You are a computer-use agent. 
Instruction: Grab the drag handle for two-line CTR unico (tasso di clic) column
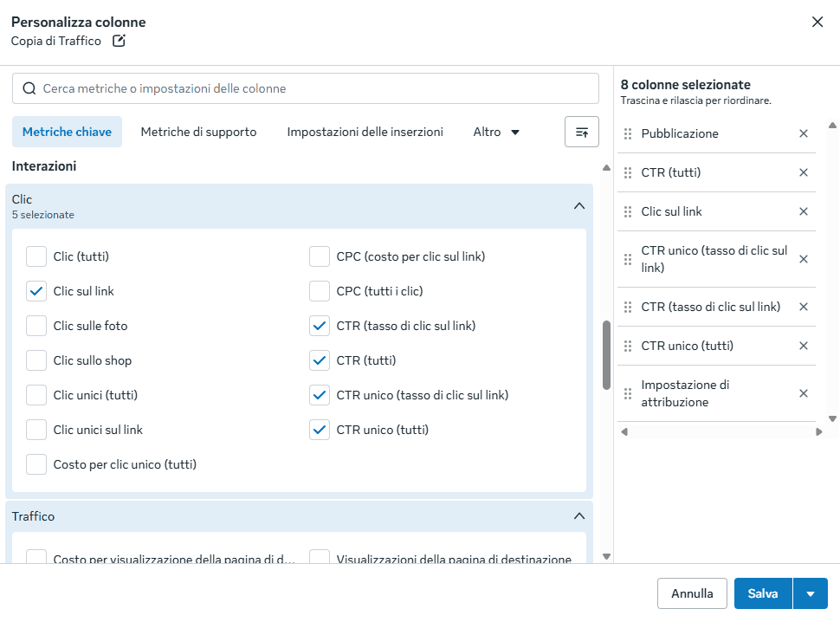[628, 259]
